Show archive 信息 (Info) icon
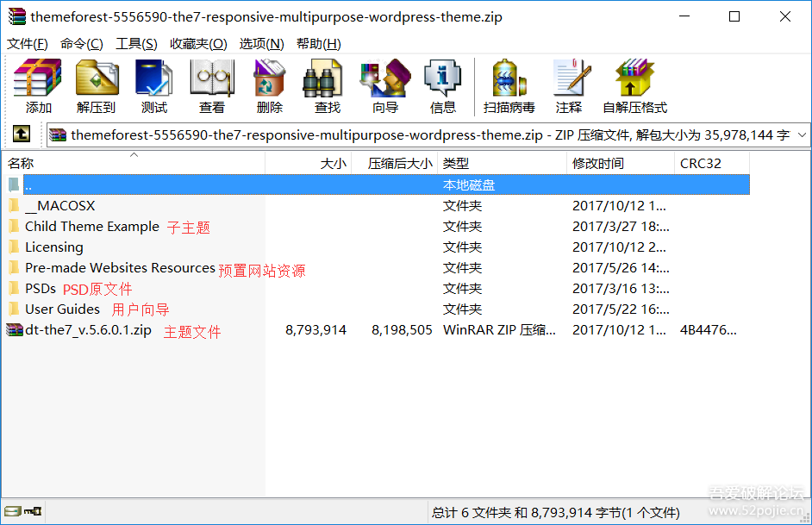Screen dimensions: 812x525 (x=442, y=78)
